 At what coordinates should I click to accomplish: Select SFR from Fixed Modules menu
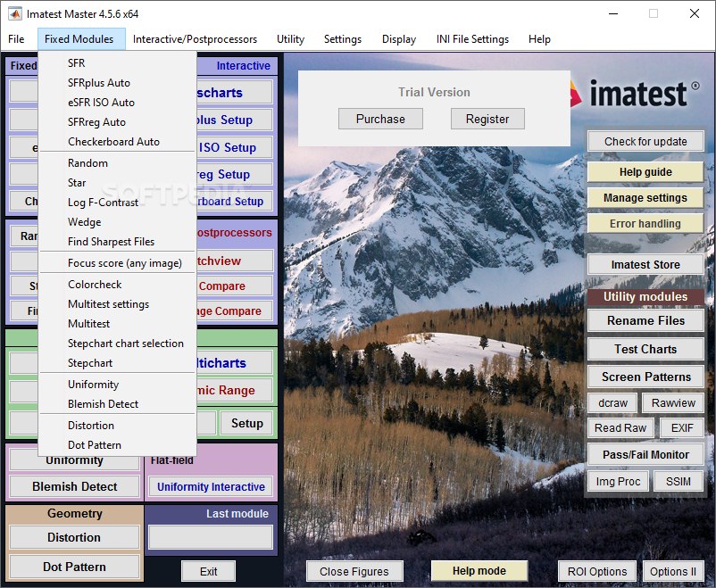(118, 63)
